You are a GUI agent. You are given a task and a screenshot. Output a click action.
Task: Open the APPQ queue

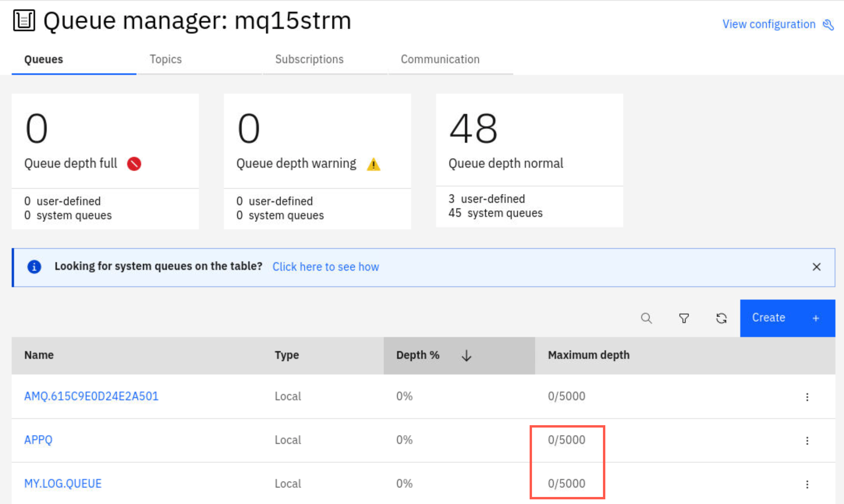pyautogui.click(x=38, y=440)
